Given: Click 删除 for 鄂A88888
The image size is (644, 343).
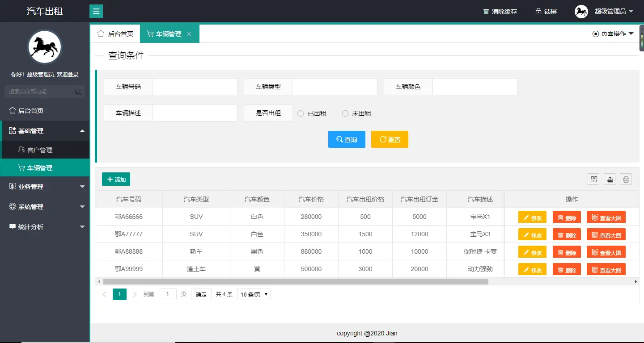Looking at the screenshot, I should coord(567,252).
